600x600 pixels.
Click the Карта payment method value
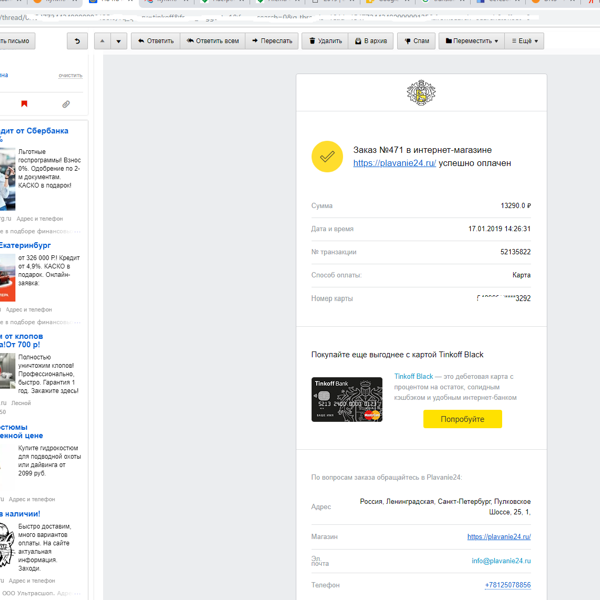point(521,275)
